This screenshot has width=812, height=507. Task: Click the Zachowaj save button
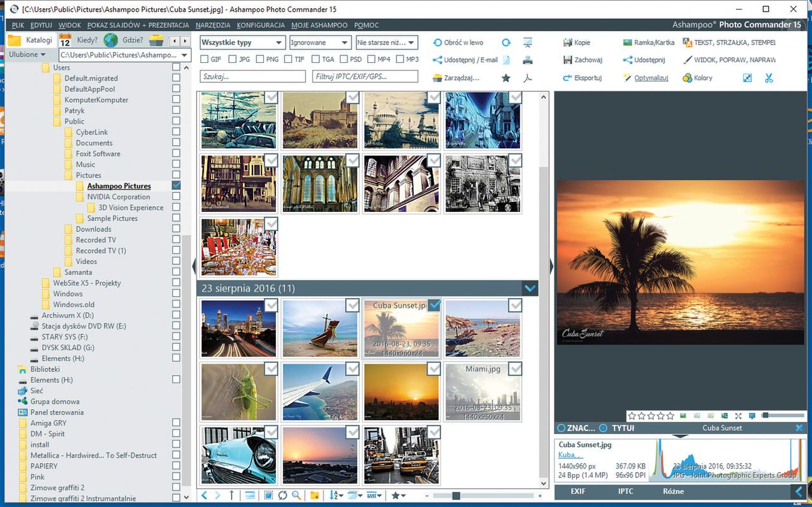[582, 60]
